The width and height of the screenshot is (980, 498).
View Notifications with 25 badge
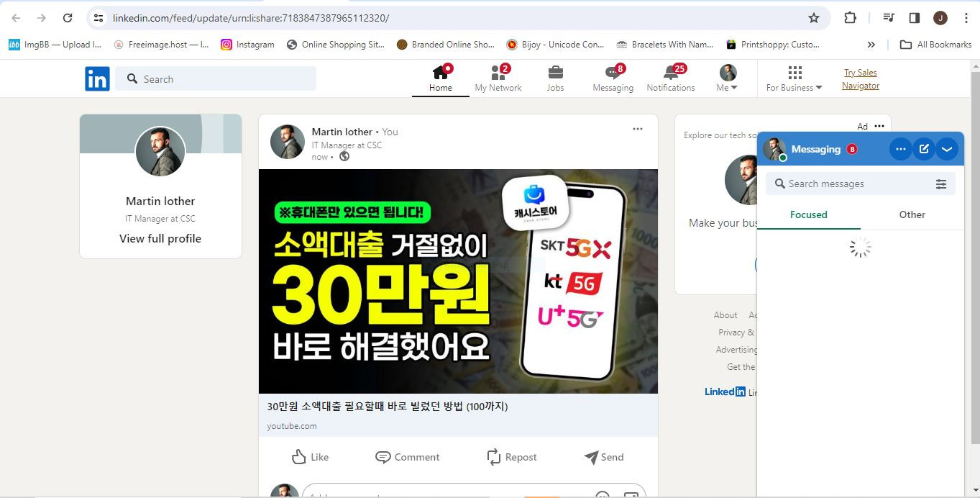671,78
